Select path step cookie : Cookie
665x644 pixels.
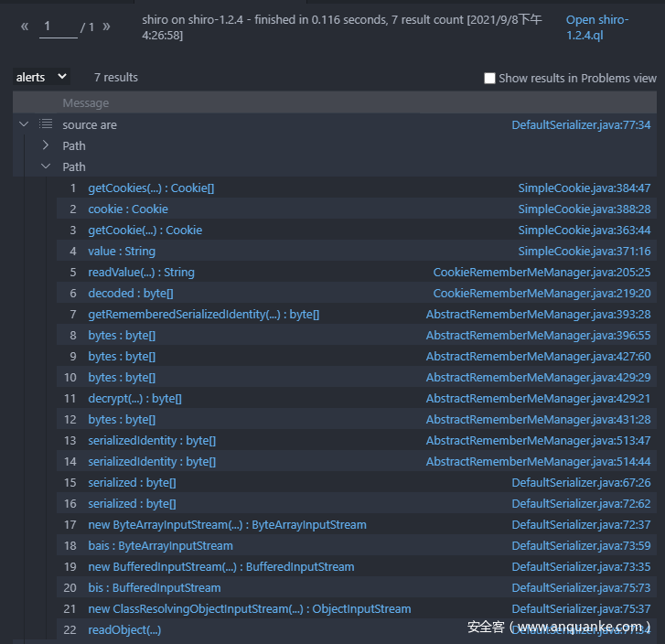tap(128, 209)
